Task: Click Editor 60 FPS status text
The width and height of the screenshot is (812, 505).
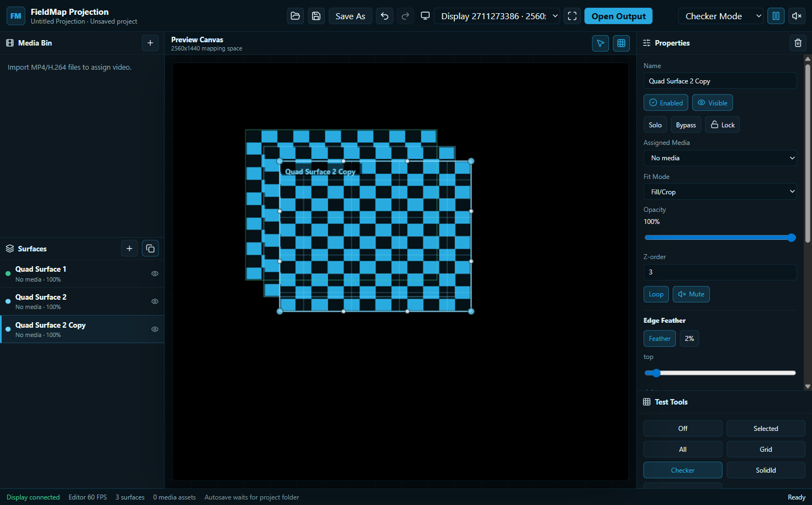Action: pos(88,497)
